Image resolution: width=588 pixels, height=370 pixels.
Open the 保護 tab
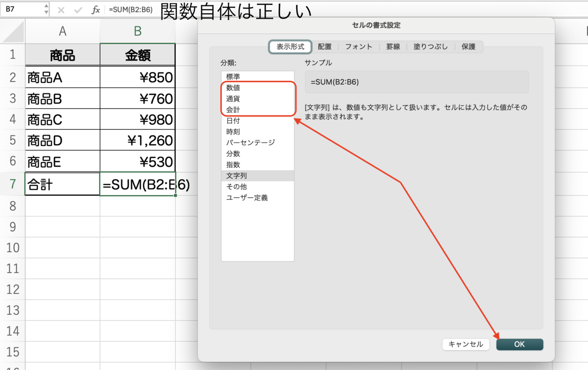(469, 46)
